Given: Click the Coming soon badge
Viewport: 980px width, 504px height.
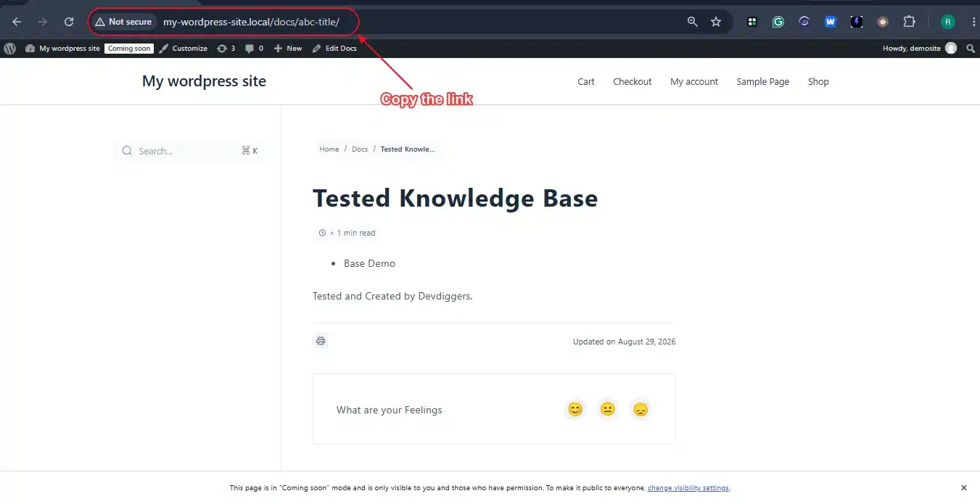Looking at the screenshot, I should 129,49.
